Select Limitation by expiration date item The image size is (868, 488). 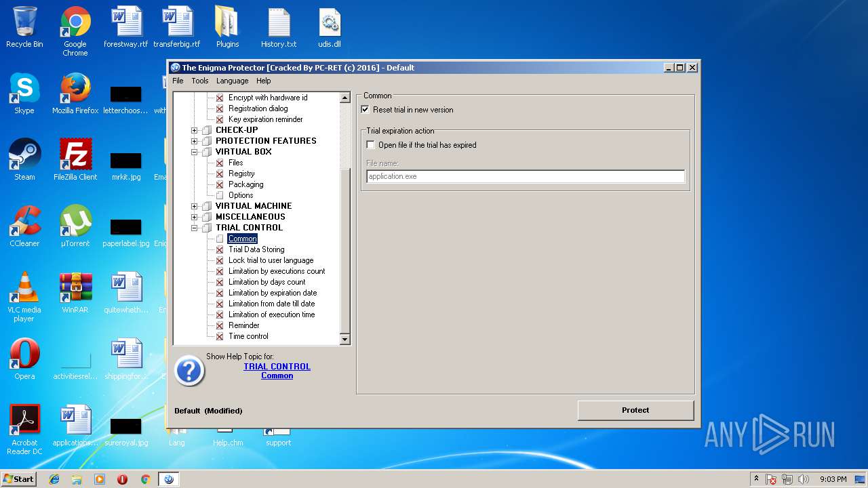click(x=273, y=293)
